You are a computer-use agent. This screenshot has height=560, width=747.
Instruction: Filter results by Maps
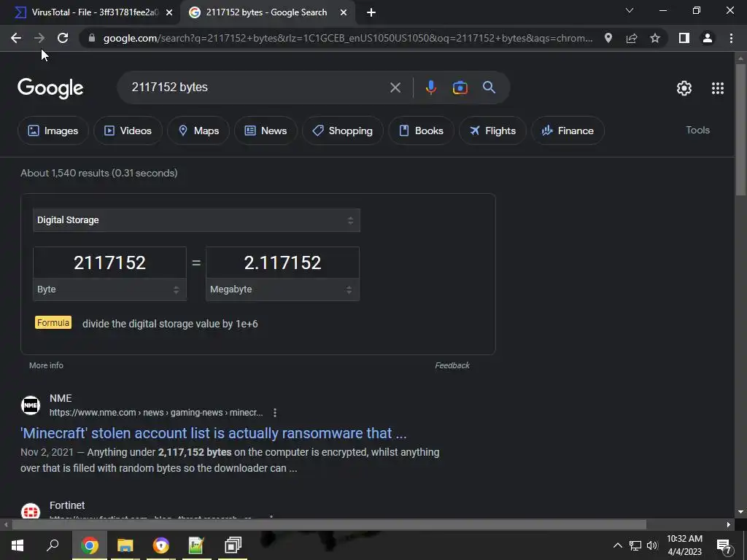coord(198,131)
